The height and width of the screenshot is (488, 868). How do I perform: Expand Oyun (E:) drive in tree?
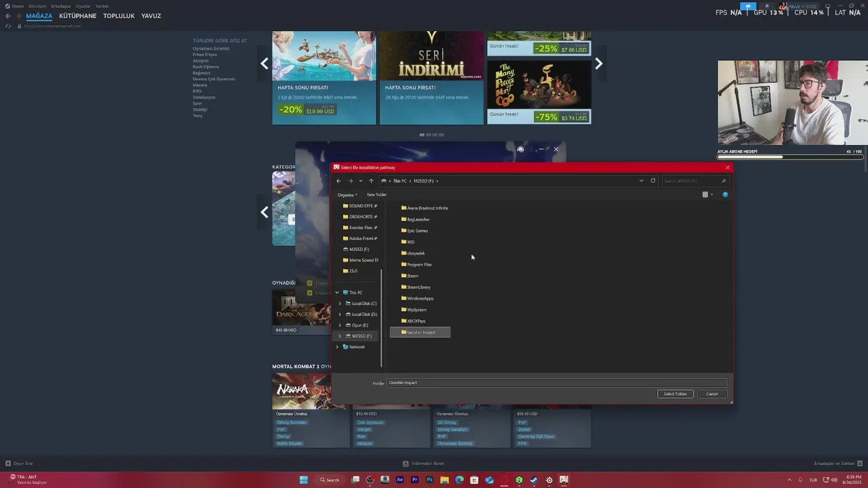[x=340, y=325]
